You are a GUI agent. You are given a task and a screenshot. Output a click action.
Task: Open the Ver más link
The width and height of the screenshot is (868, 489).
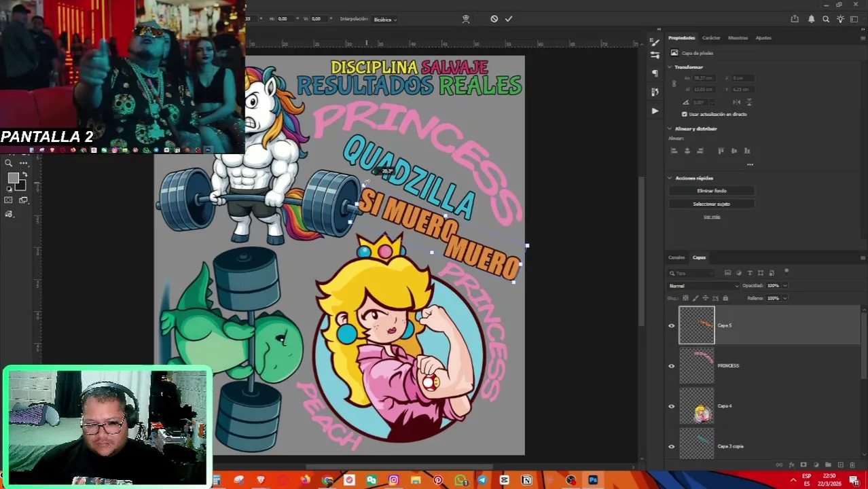click(711, 217)
